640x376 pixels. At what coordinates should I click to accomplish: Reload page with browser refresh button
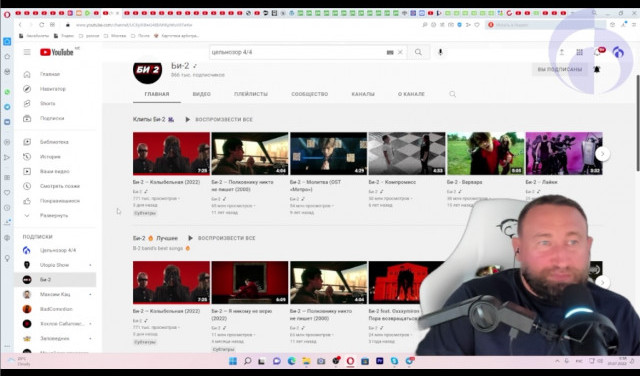pos(42,25)
